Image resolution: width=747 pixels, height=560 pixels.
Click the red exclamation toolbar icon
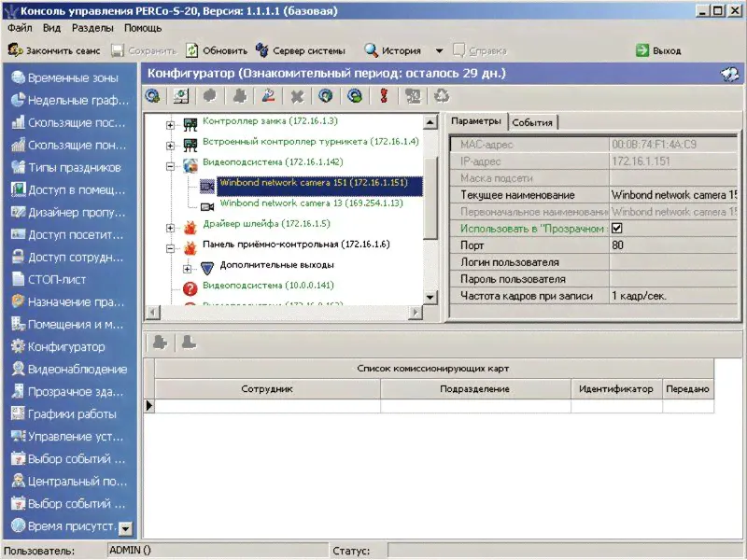coord(383,95)
